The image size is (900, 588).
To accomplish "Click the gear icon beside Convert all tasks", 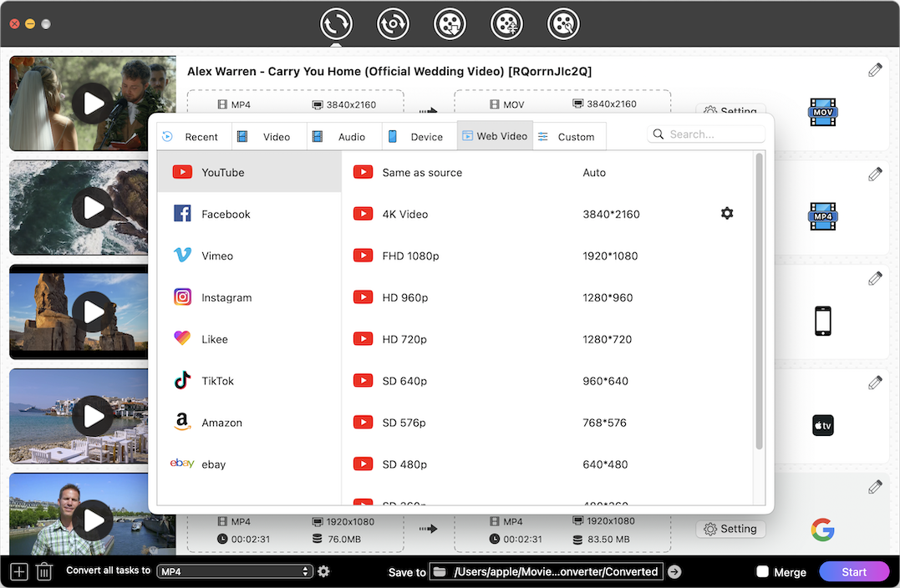I will pyautogui.click(x=323, y=572).
